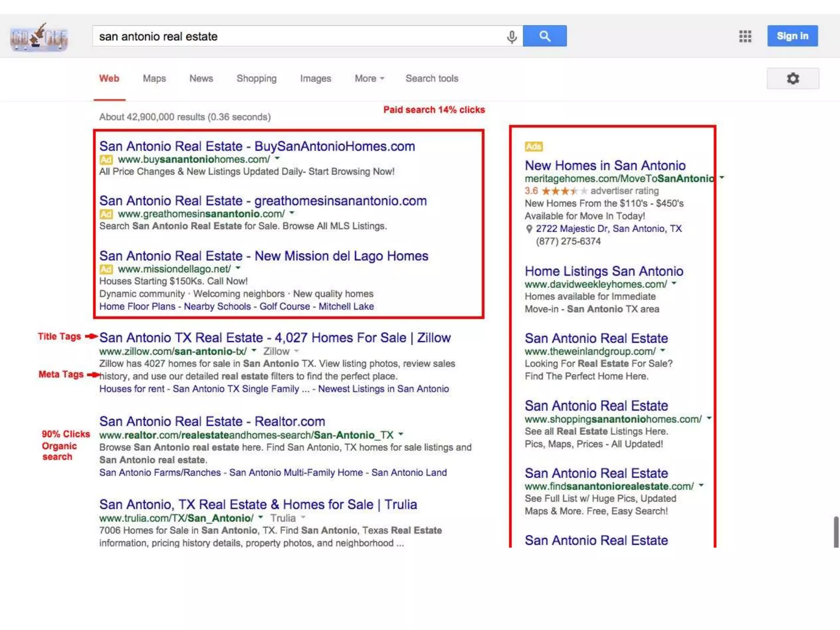Click the yellow Ads label in sidebar
The image size is (840, 630).
(533, 146)
